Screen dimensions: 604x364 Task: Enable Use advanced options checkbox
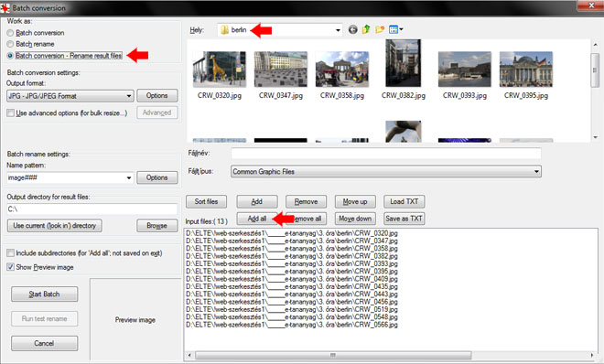(x=10, y=113)
